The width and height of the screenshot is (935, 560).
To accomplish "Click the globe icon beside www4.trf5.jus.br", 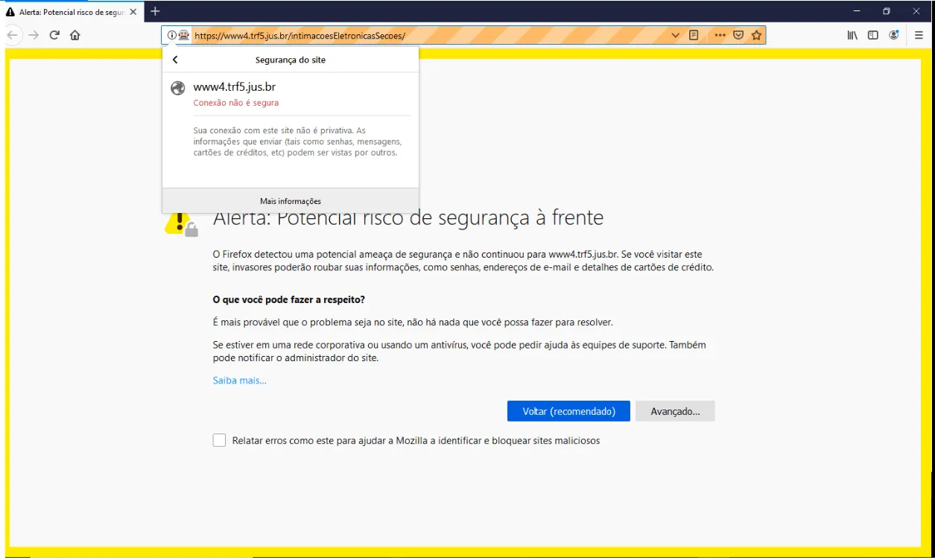I will click(177, 88).
